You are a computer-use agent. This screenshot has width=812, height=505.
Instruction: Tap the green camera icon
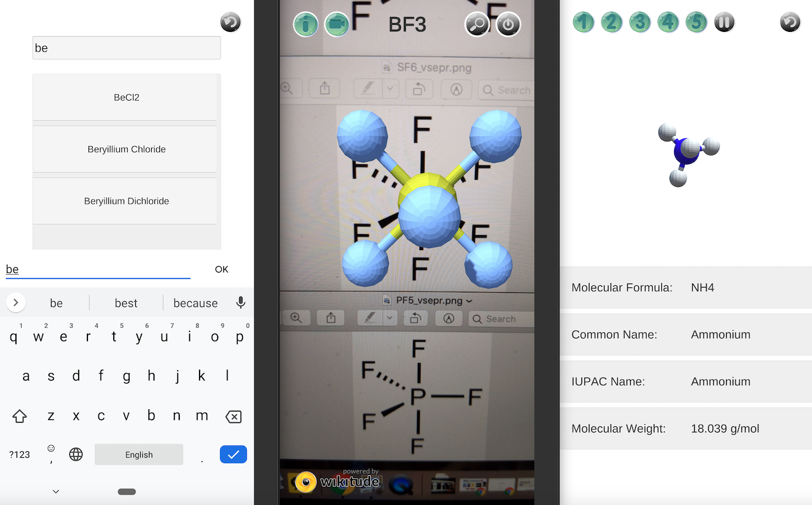tap(337, 24)
